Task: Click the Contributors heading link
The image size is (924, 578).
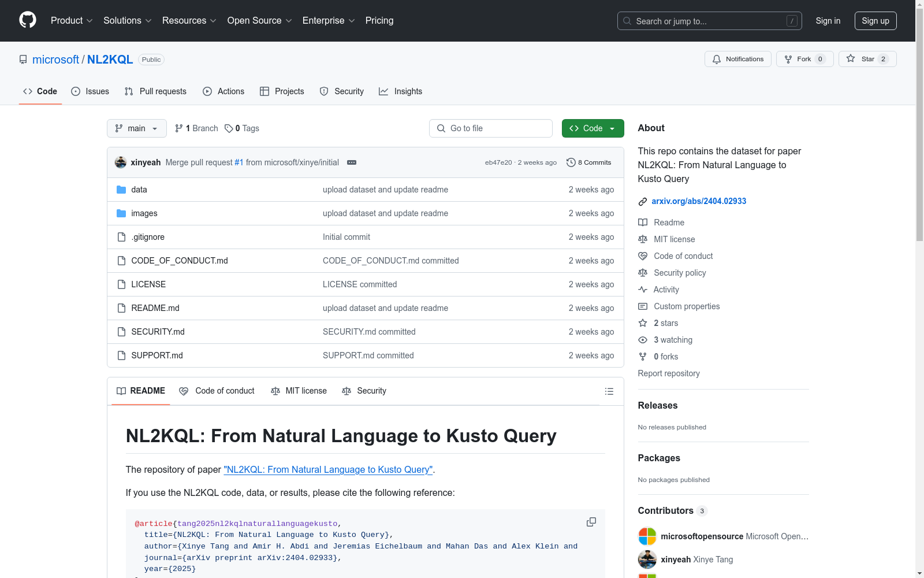Action: (666, 510)
